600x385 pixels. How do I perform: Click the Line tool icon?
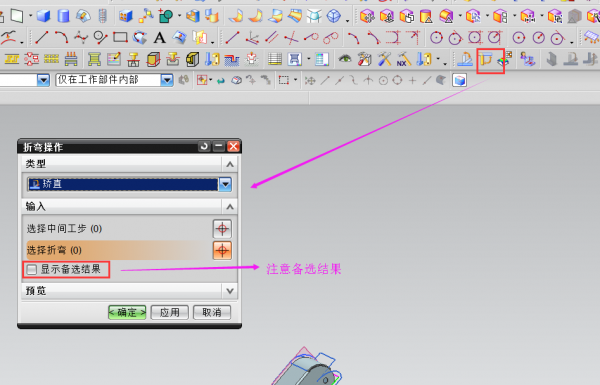pyautogui.click(x=41, y=38)
